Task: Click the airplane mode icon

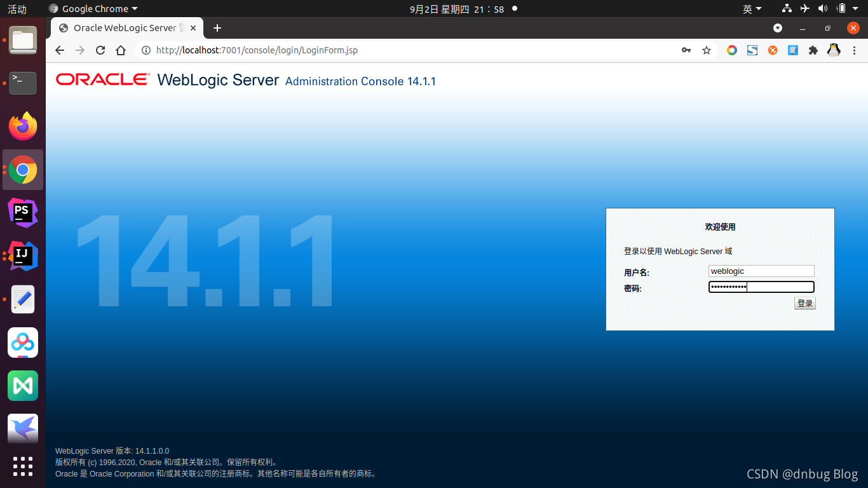Action: point(805,8)
